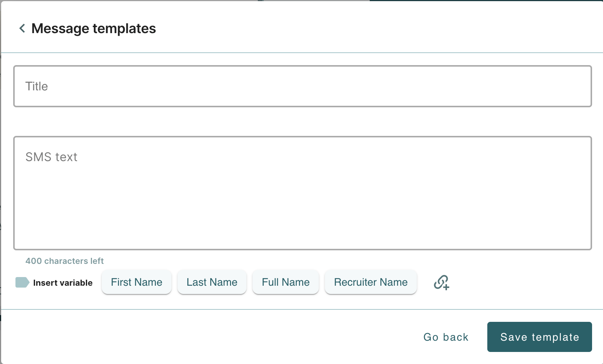The width and height of the screenshot is (603, 364).
Task: Insert the Last Name variable
Action: (x=212, y=282)
